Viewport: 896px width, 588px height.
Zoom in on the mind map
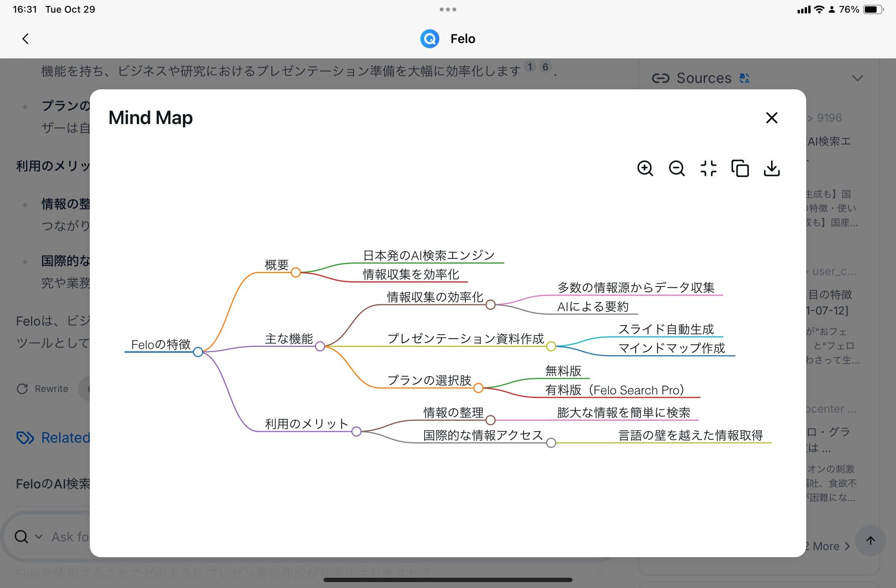tap(645, 168)
